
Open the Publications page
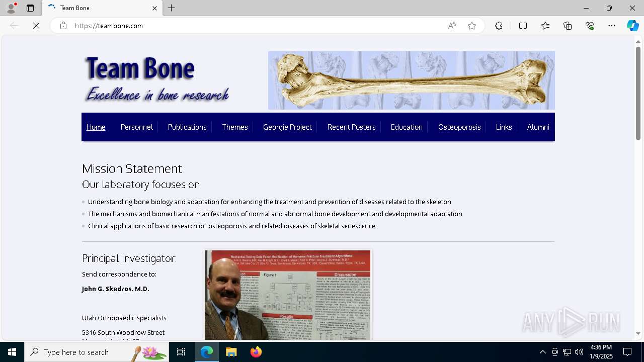[x=187, y=127]
